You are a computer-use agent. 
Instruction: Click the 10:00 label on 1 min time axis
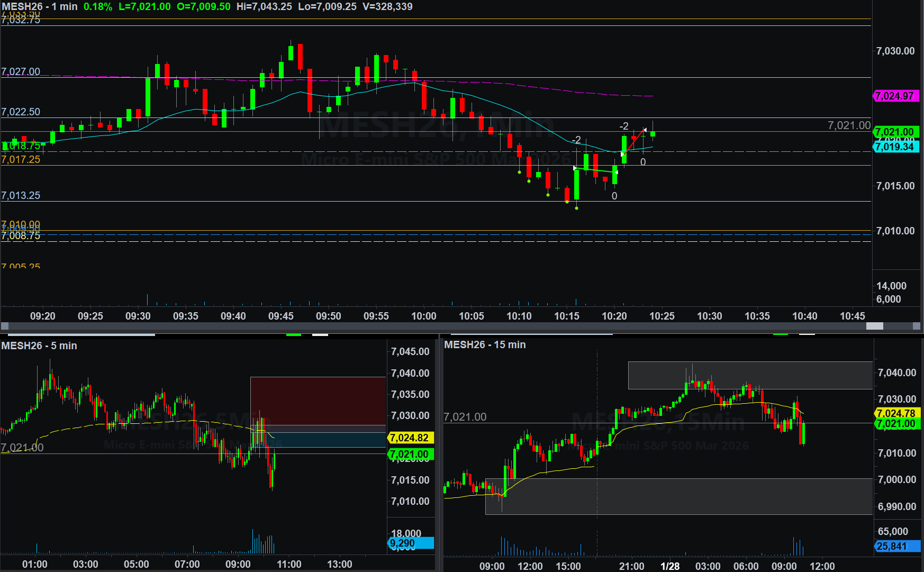click(423, 316)
